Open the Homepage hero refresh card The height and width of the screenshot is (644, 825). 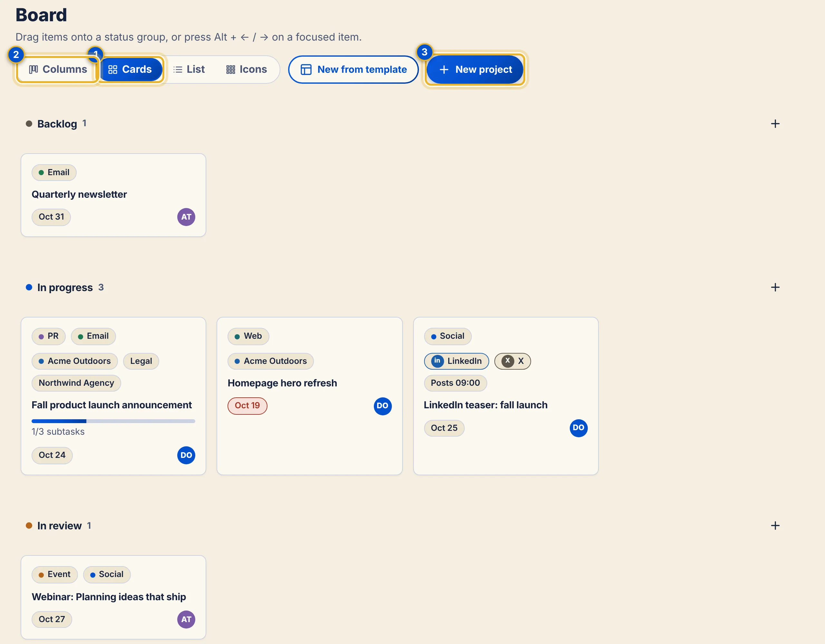(x=309, y=396)
